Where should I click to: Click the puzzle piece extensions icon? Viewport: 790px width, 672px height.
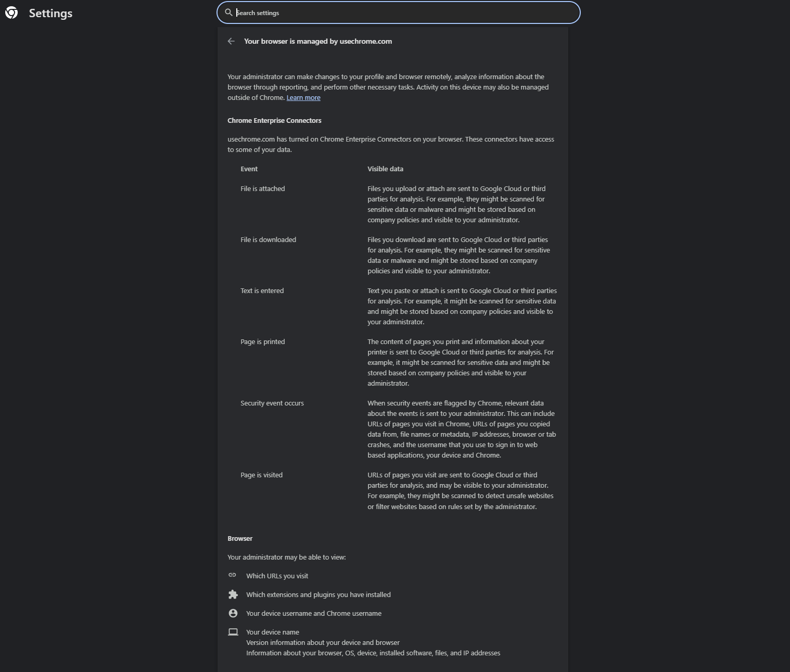point(233,594)
